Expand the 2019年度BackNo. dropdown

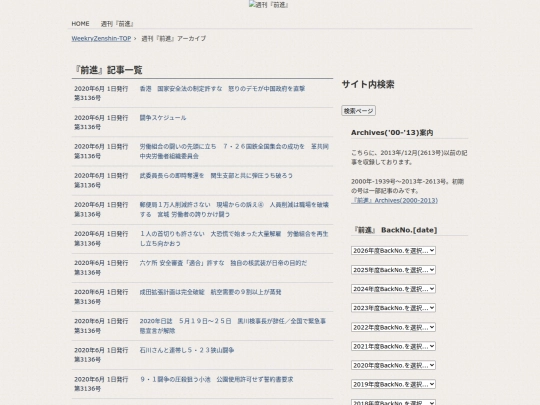click(393, 384)
